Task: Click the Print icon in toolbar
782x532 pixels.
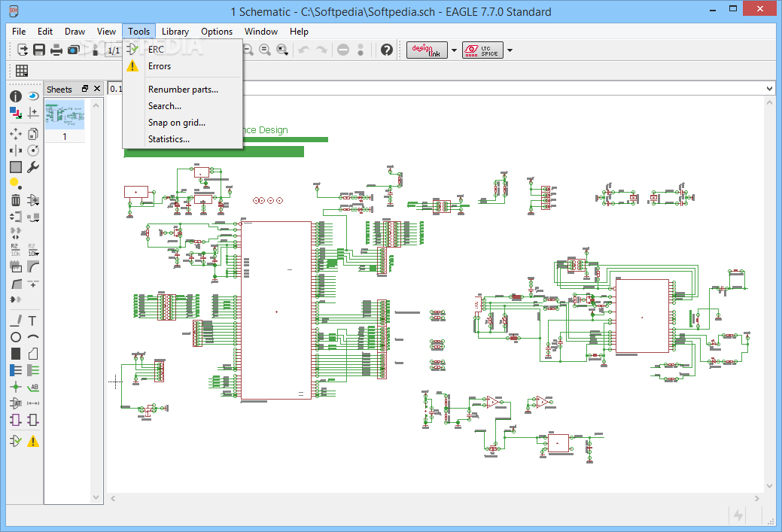Action: coord(56,50)
